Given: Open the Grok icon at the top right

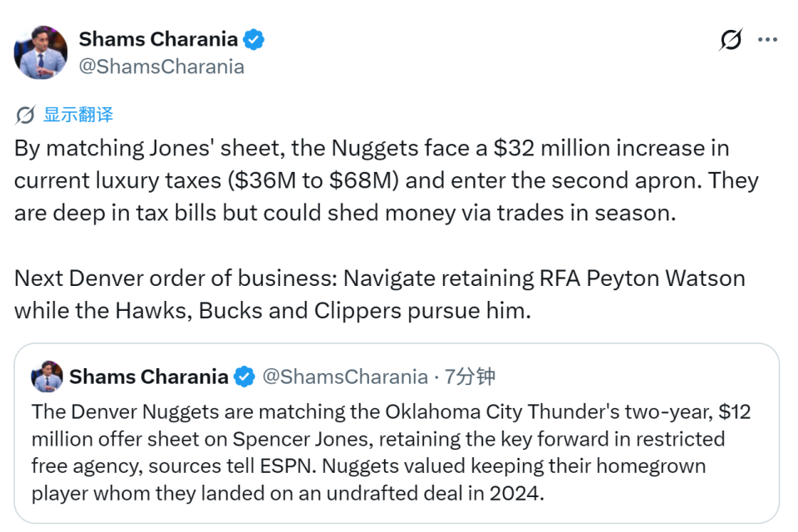Looking at the screenshot, I should click(731, 39).
